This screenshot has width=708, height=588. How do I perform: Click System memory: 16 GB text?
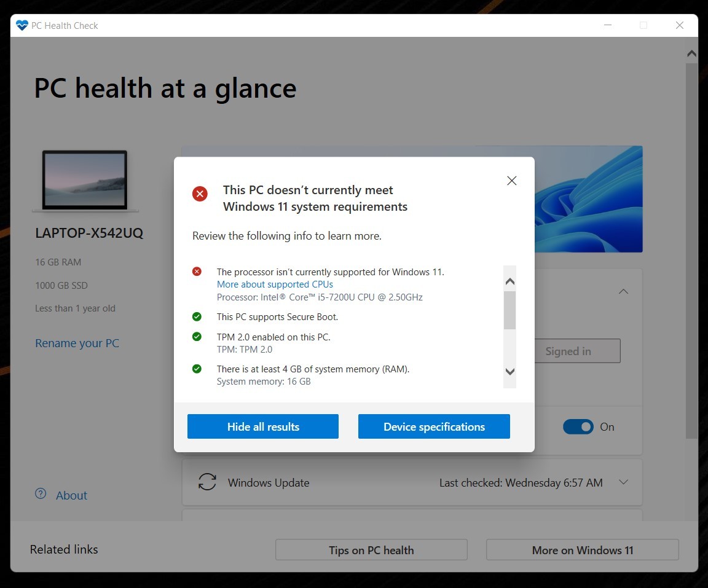(x=264, y=382)
